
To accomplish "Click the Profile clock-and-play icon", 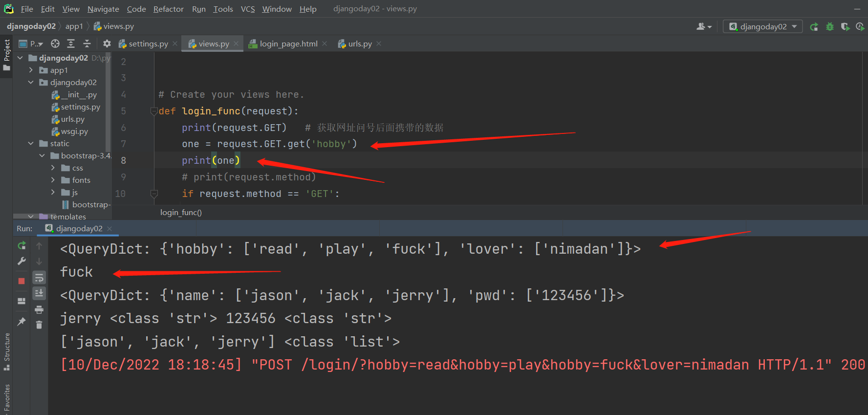I will (860, 27).
